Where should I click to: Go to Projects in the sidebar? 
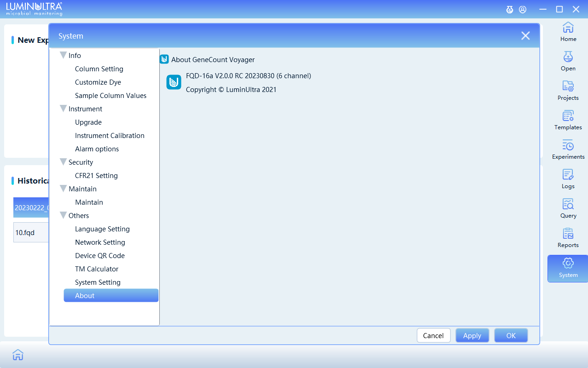point(568,91)
